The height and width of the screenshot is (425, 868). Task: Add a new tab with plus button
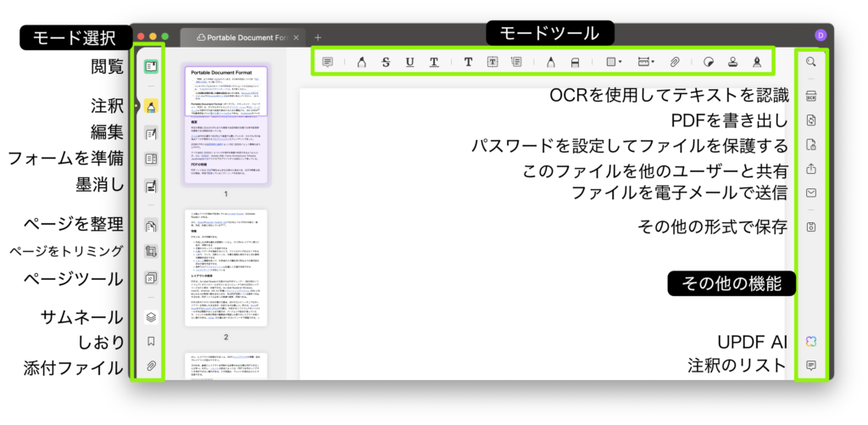click(x=318, y=37)
